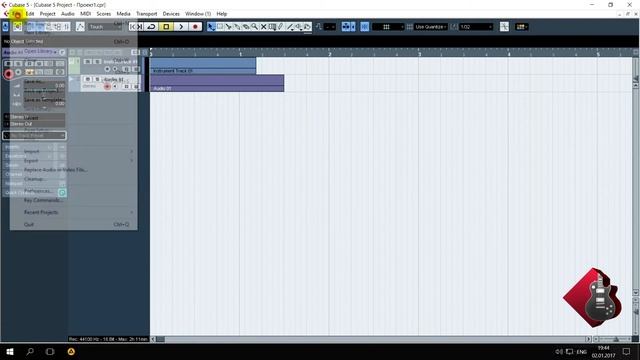Toggle the Snap on/off button

(x=364, y=27)
